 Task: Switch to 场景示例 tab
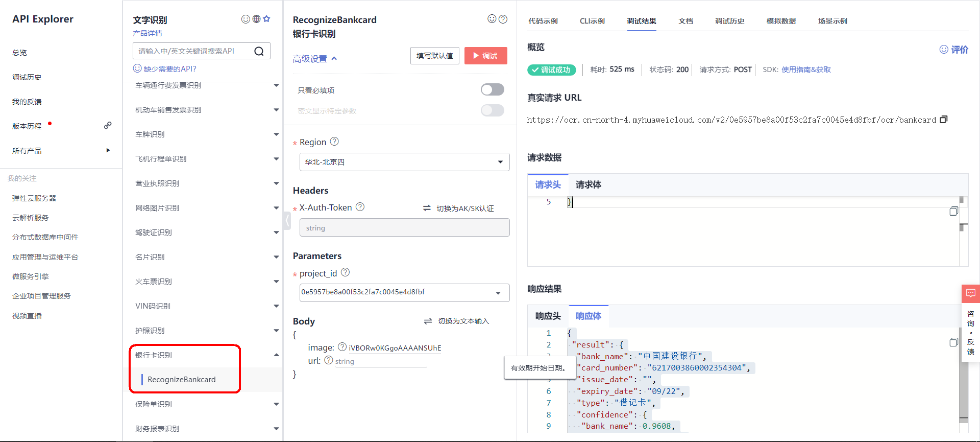coord(832,21)
